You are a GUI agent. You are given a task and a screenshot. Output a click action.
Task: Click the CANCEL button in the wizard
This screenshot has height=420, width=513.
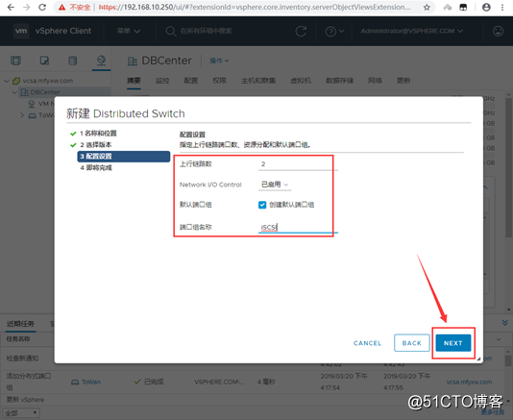click(367, 343)
